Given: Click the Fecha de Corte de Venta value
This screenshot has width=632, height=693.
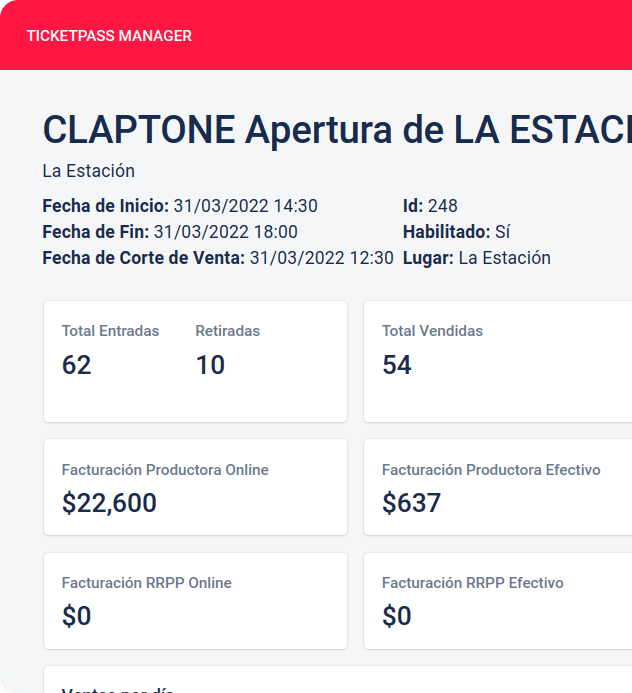Looking at the screenshot, I should point(321,258).
